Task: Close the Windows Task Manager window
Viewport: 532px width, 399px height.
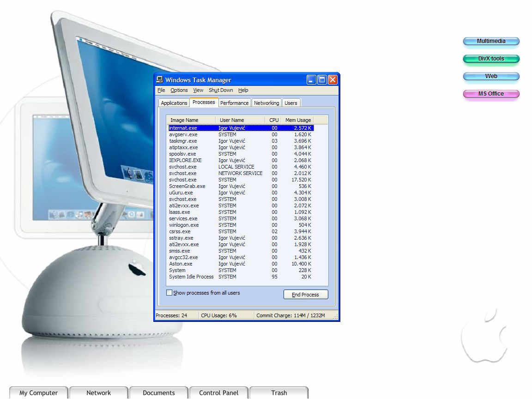Action: (x=332, y=80)
